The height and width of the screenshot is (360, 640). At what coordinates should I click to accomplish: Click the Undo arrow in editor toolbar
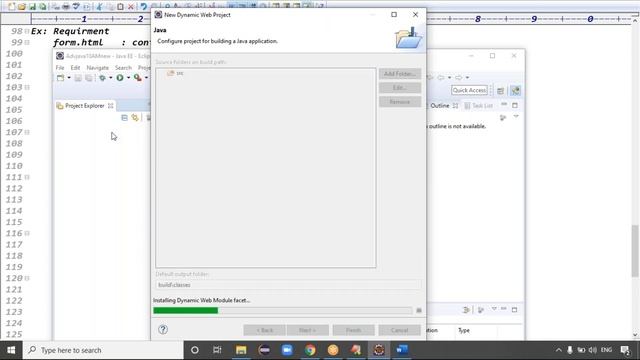(x=143, y=7)
